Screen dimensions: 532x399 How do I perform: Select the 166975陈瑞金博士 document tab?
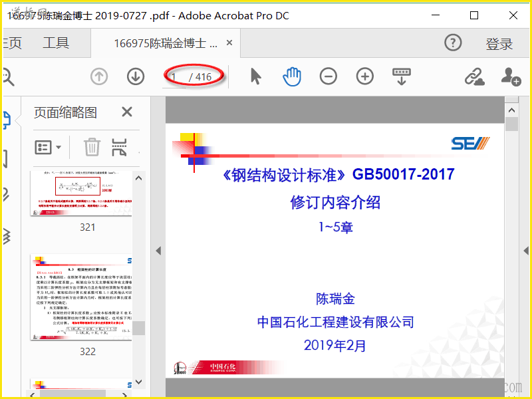[x=166, y=43]
